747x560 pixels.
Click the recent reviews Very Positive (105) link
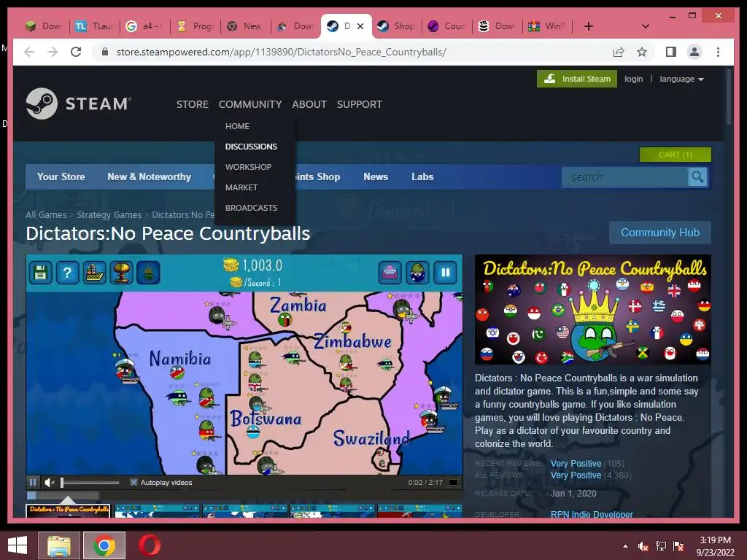tap(587, 463)
